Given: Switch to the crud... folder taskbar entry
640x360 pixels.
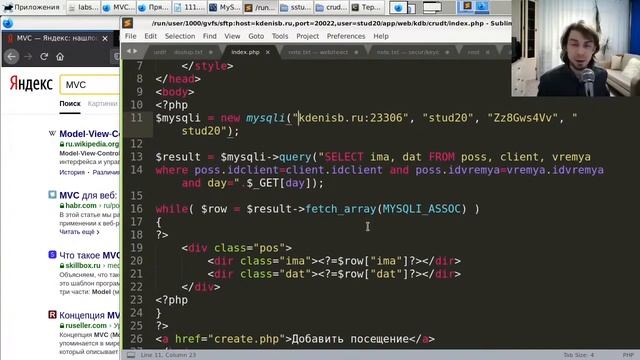Looking at the screenshot, I should [x=331, y=7].
